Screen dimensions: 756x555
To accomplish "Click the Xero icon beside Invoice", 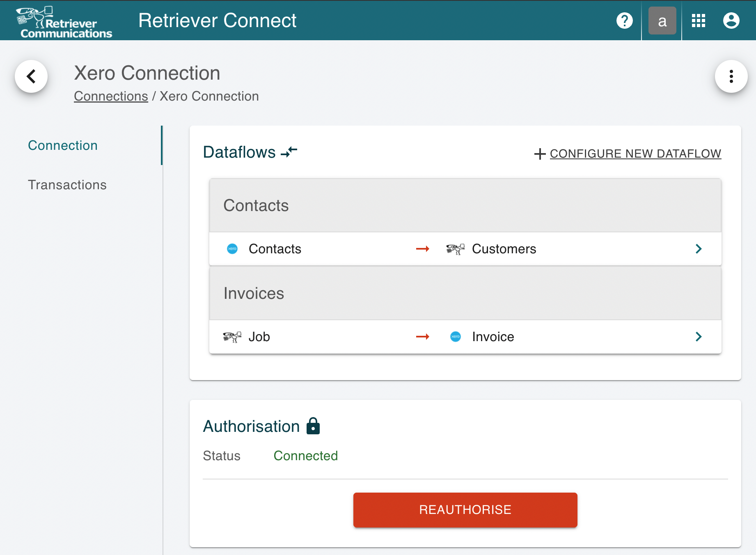I will (456, 337).
